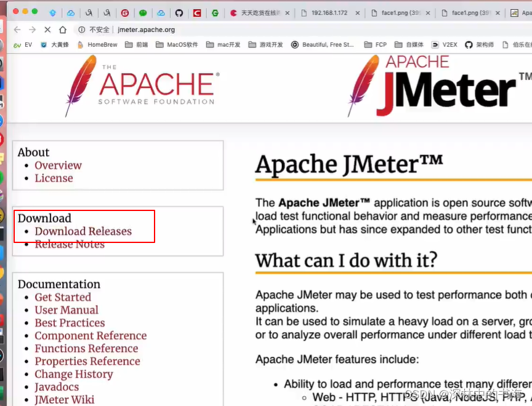The width and height of the screenshot is (532, 406).
Task: Click the jmeter.apache.org address bar
Action: tap(146, 30)
